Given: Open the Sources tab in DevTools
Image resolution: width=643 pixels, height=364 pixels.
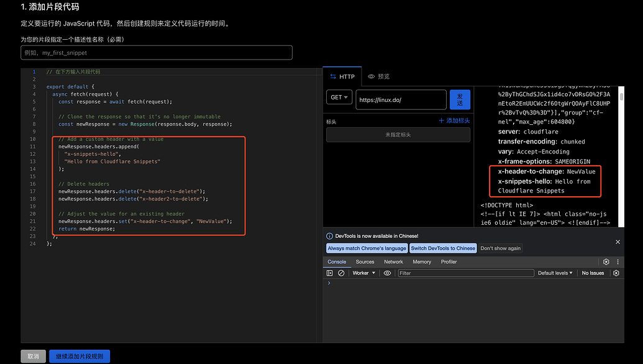Looking at the screenshot, I should click(365, 262).
